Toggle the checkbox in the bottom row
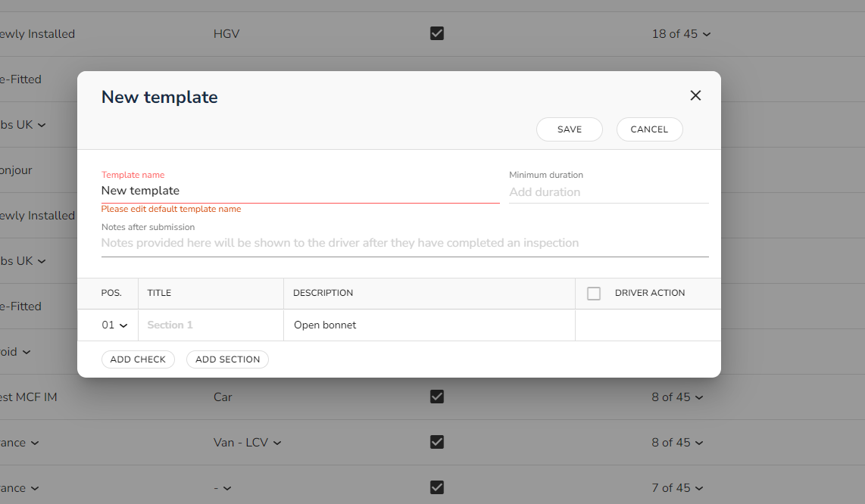The image size is (865, 504). click(x=437, y=487)
